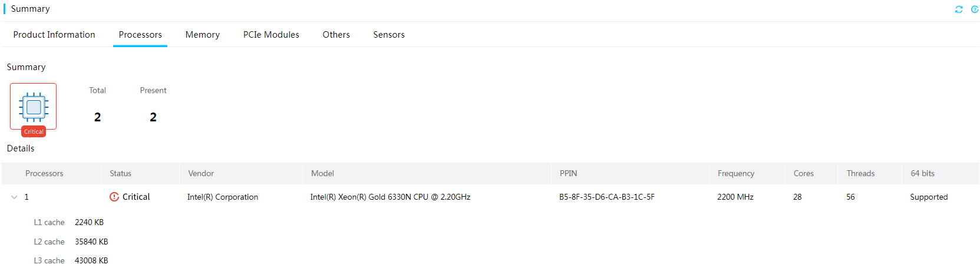Click the refresh icon in the Summary header
Screen dimensions: 980x271
pyautogui.click(x=959, y=9)
